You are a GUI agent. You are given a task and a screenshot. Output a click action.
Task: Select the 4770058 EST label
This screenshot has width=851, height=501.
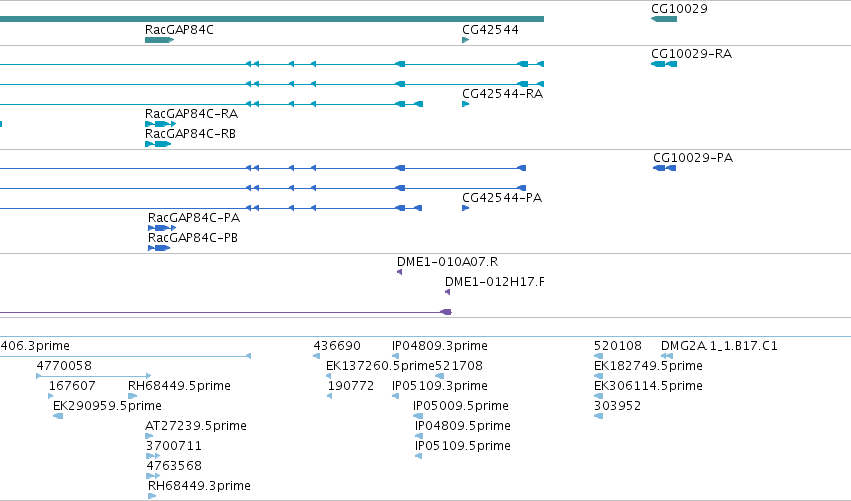tap(64, 366)
